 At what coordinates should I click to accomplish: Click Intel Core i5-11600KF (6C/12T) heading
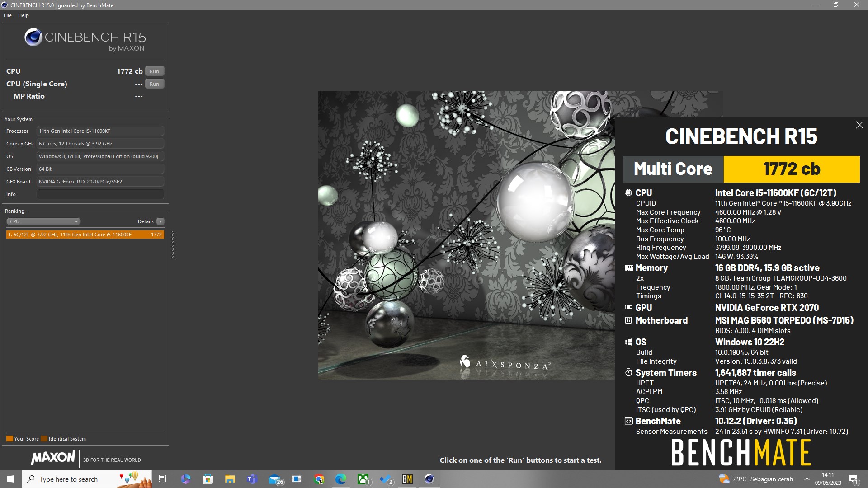(776, 193)
